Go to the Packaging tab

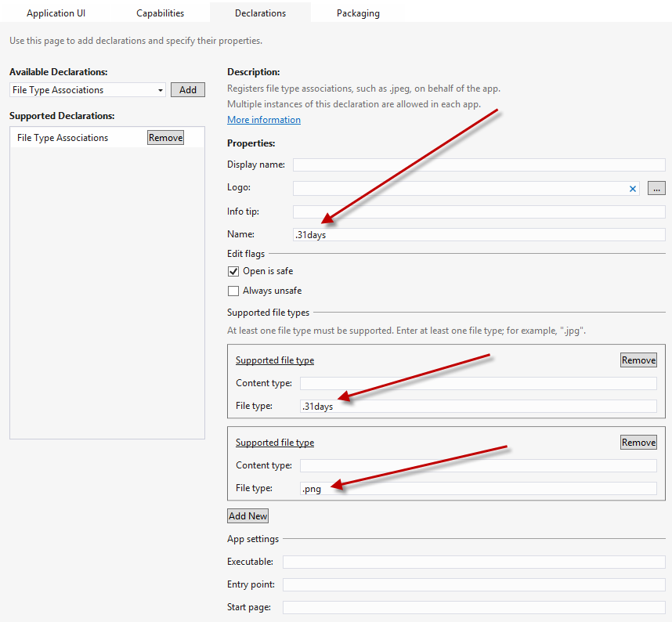(358, 13)
